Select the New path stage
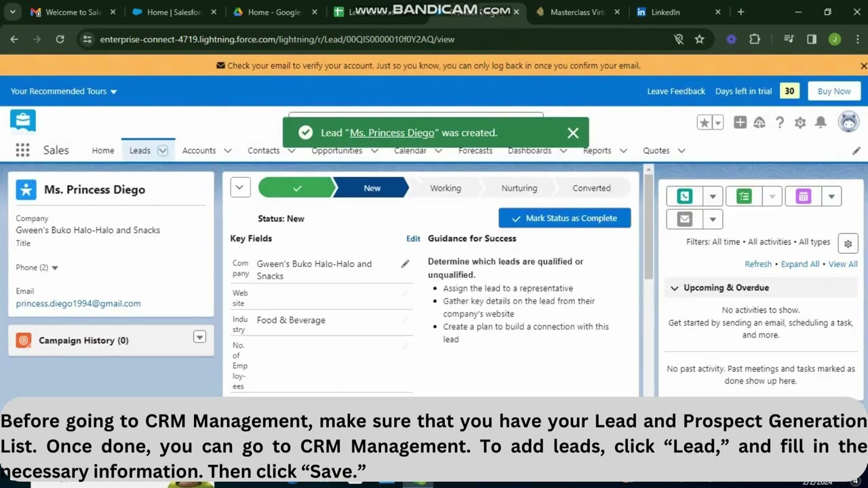This screenshot has width=868, height=488. click(x=372, y=188)
